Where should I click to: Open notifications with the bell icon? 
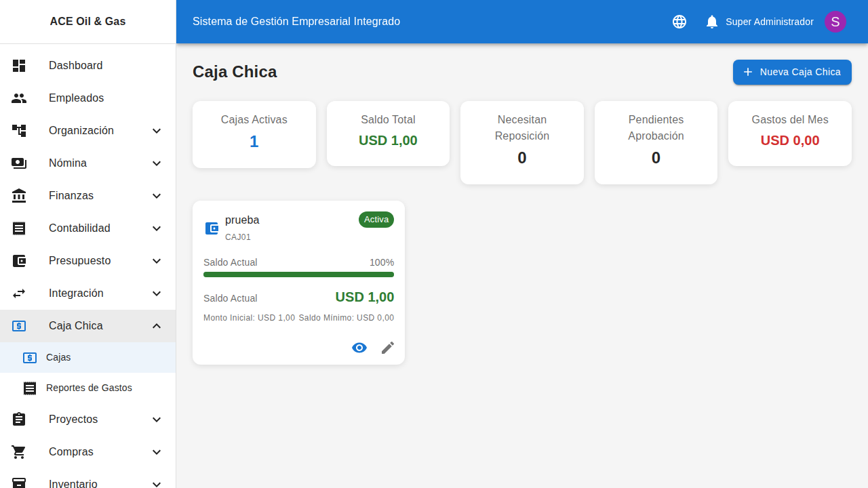[x=711, y=22]
